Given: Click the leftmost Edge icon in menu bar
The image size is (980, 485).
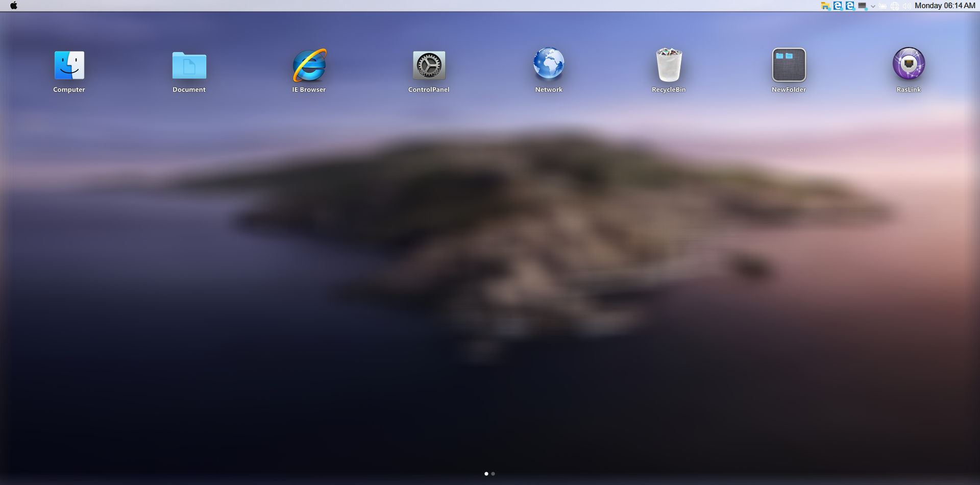Looking at the screenshot, I should click(838, 6).
